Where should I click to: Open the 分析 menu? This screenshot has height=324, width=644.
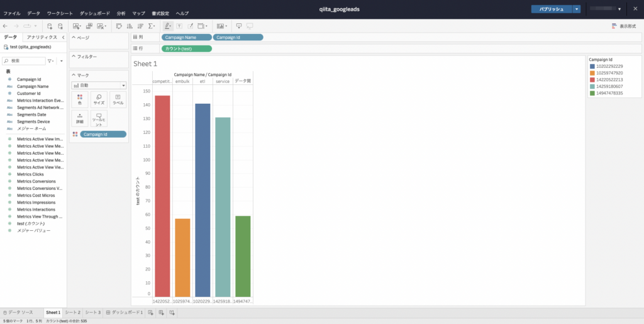point(121,13)
